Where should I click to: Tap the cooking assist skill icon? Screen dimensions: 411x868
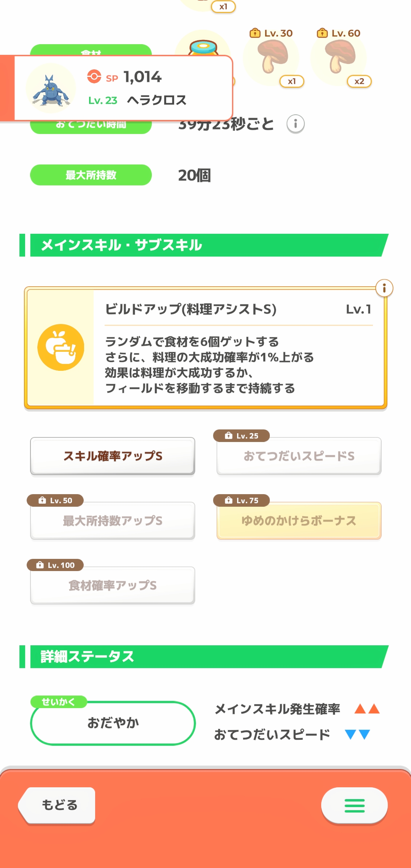click(61, 347)
